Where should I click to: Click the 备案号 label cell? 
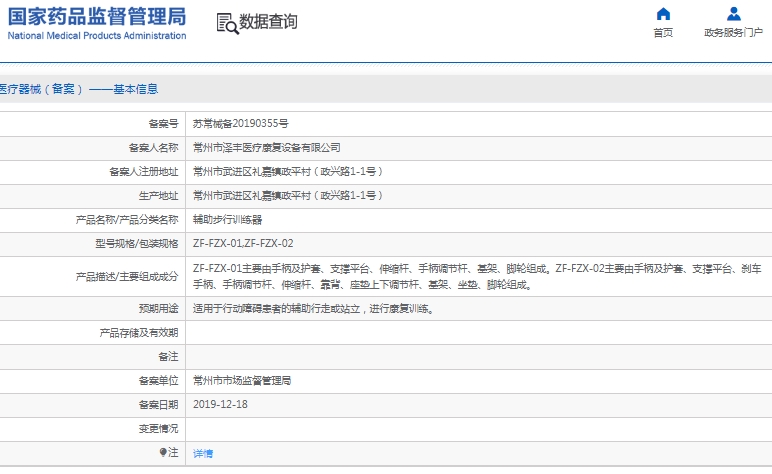coord(163,124)
